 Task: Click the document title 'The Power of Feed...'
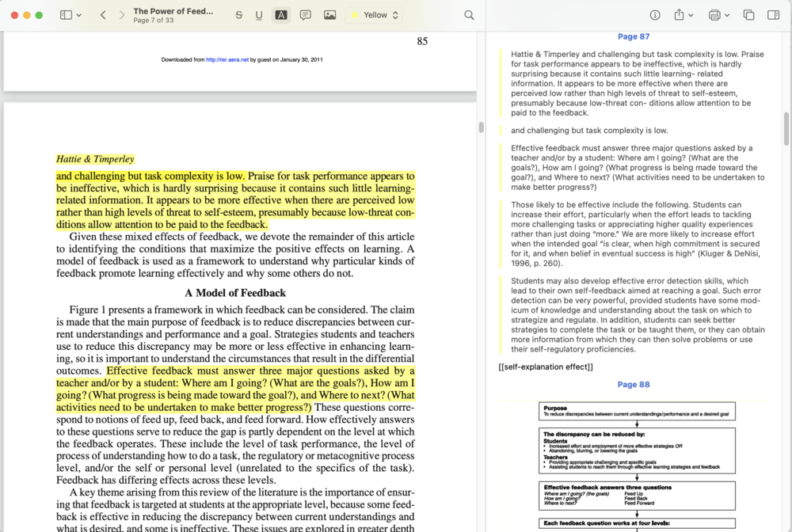point(173,11)
